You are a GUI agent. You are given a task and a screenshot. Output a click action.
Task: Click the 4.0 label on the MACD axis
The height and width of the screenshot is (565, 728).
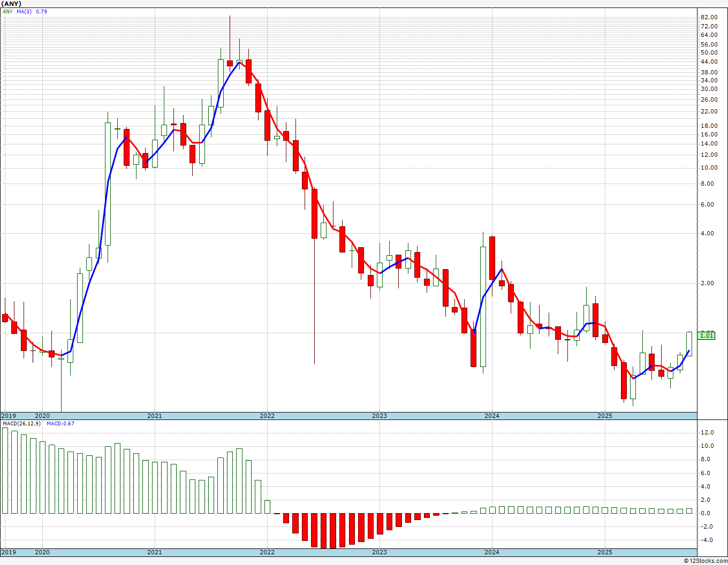(x=707, y=487)
